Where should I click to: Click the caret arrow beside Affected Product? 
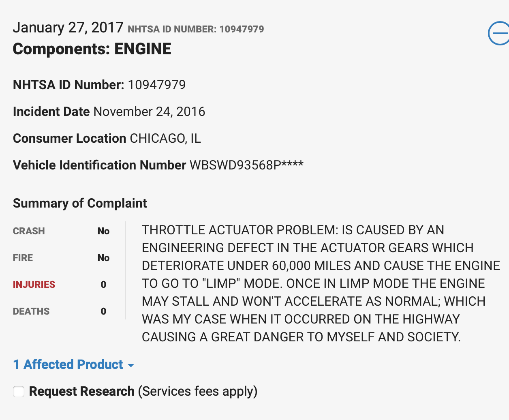pos(130,366)
